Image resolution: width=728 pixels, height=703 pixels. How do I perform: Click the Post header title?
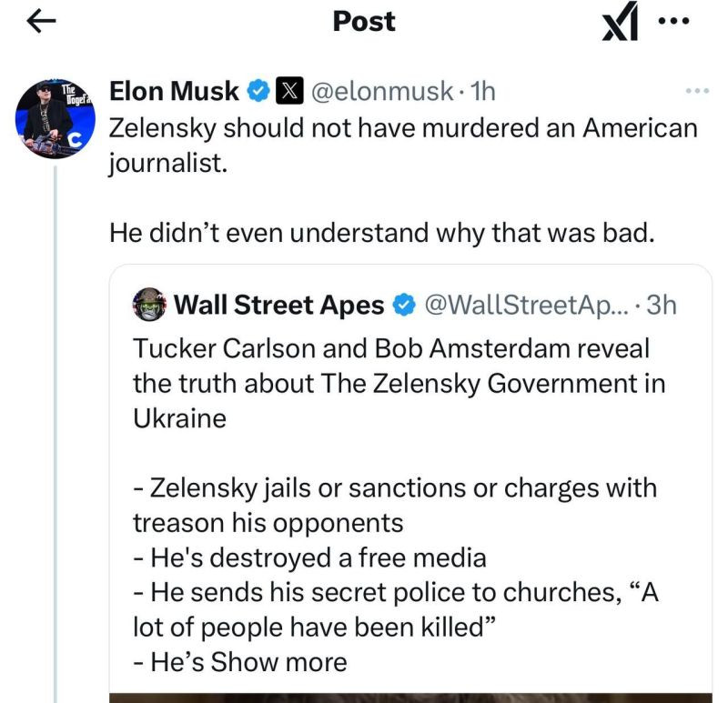click(364, 22)
